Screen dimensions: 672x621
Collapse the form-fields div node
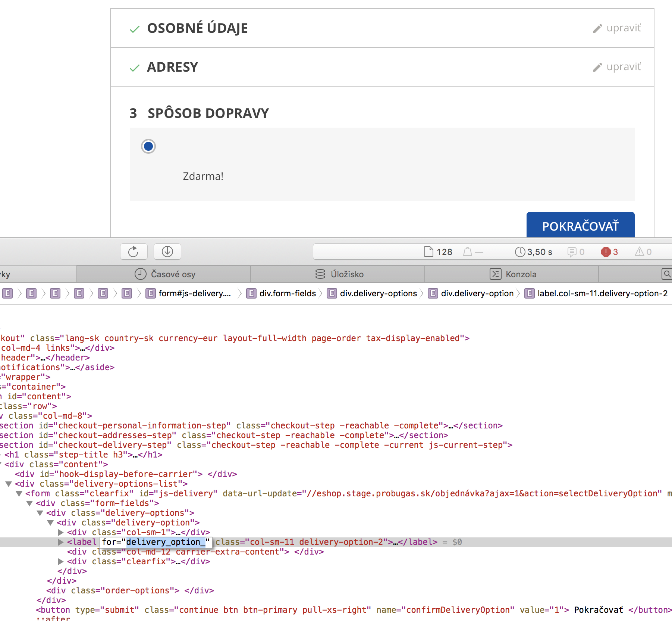[29, 503]
